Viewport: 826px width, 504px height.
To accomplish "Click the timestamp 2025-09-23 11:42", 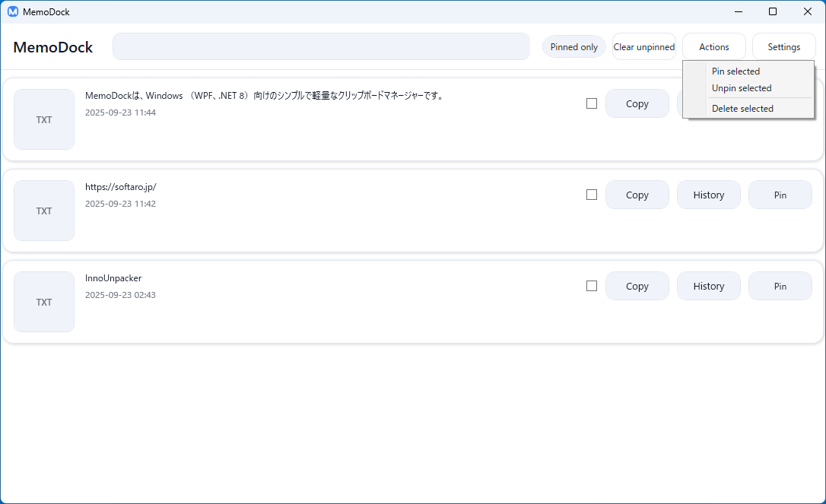I will pos(121,203).
